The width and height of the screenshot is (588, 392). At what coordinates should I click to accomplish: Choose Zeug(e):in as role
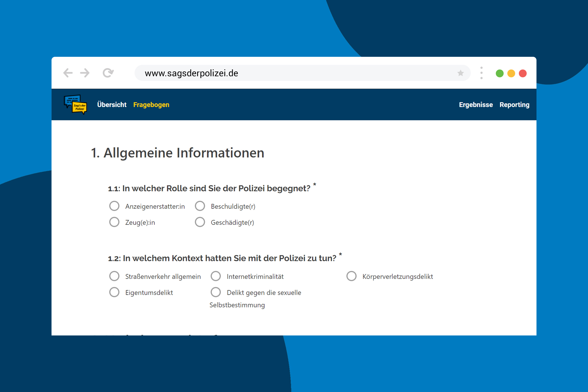pyautogui.click(x=114, y=222)
